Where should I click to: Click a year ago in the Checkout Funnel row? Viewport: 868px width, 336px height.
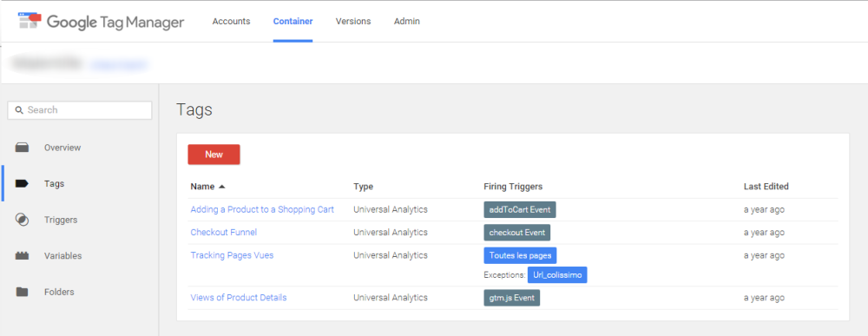[x=764, y=233]
